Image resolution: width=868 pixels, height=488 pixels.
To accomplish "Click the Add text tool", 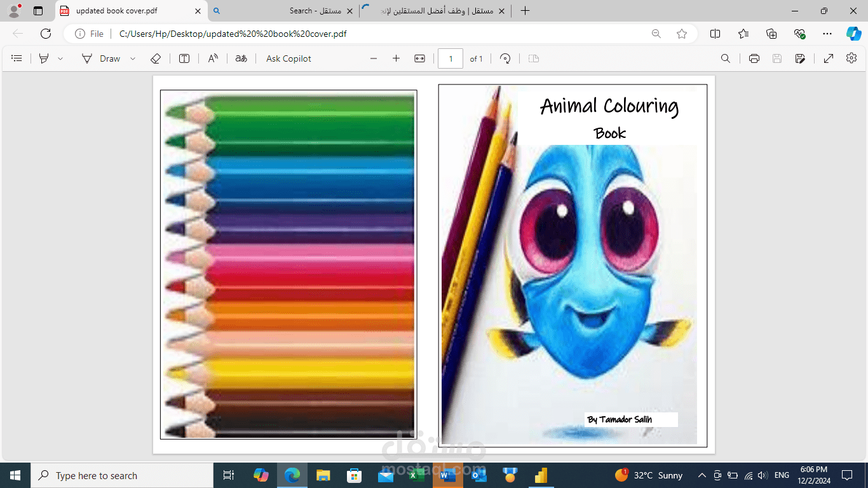I will coord(184,58).
